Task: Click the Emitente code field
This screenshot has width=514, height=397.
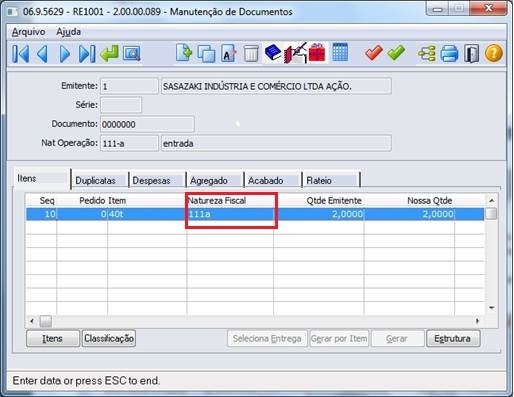Action: pyautogui.click(x=129, y=86)
